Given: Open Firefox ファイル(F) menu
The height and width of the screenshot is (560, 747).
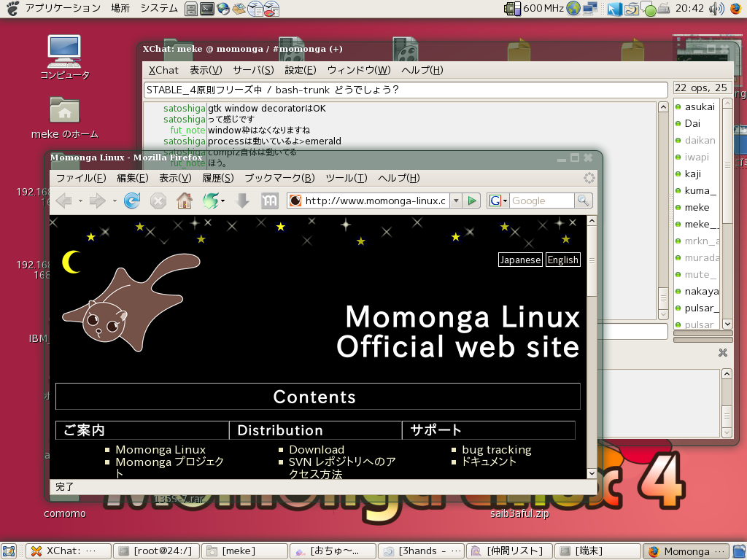Looking at the screenshot, I should pos(81,178).
